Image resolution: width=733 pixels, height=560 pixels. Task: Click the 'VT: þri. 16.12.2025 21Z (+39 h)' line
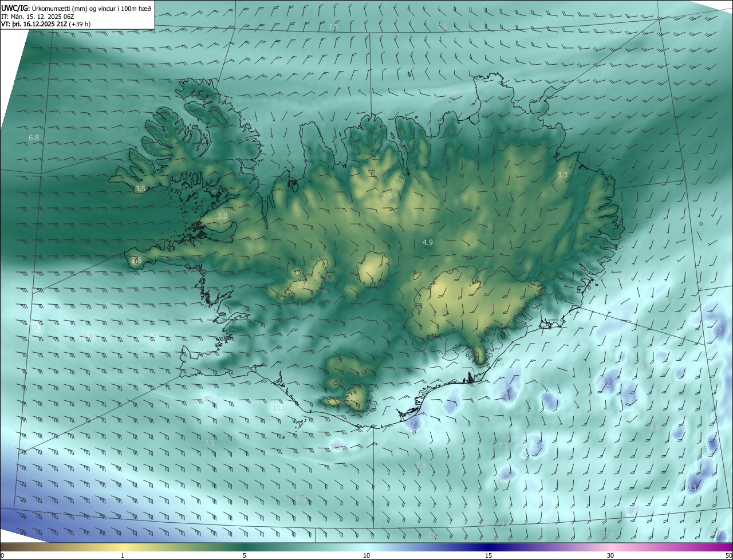click(x=46, y=24)
